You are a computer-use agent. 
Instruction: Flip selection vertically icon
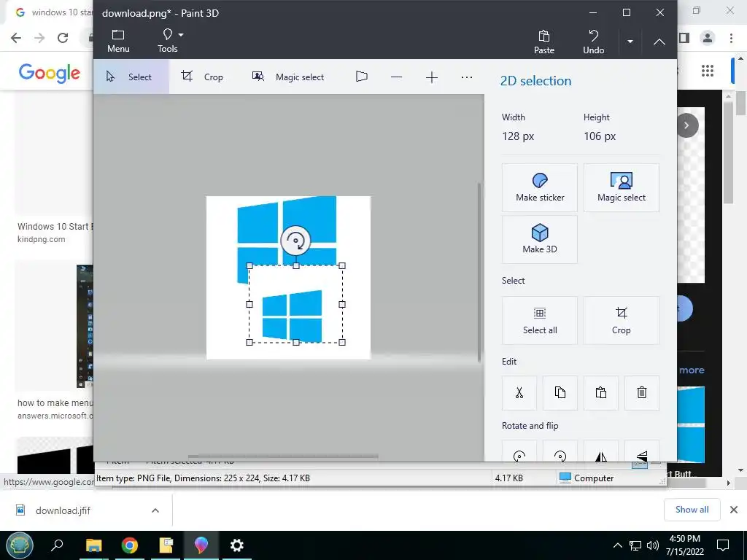(x=642, y=451)
